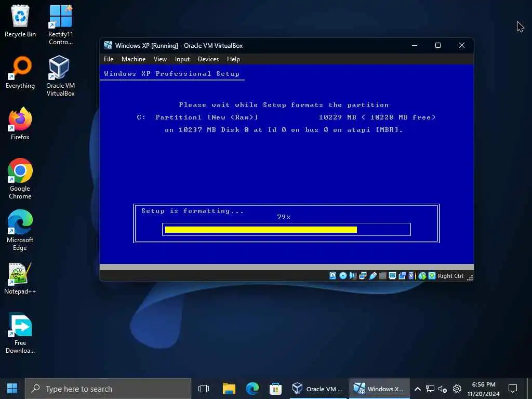This screenshot has height=399, width=532.
Task: Select the Google Chrome desktop shortcut
Action: point(20,179)
